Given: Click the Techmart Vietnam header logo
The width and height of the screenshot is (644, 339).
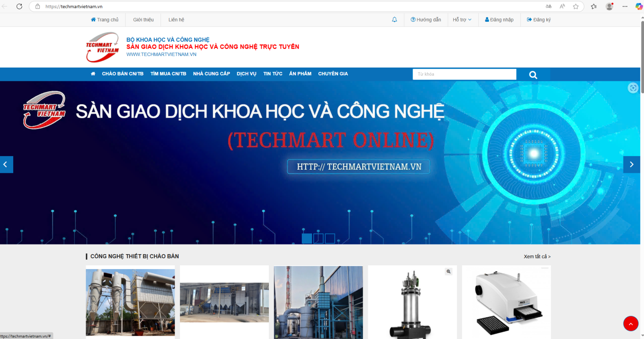Looking at the screenshot, I should [102, 47].
